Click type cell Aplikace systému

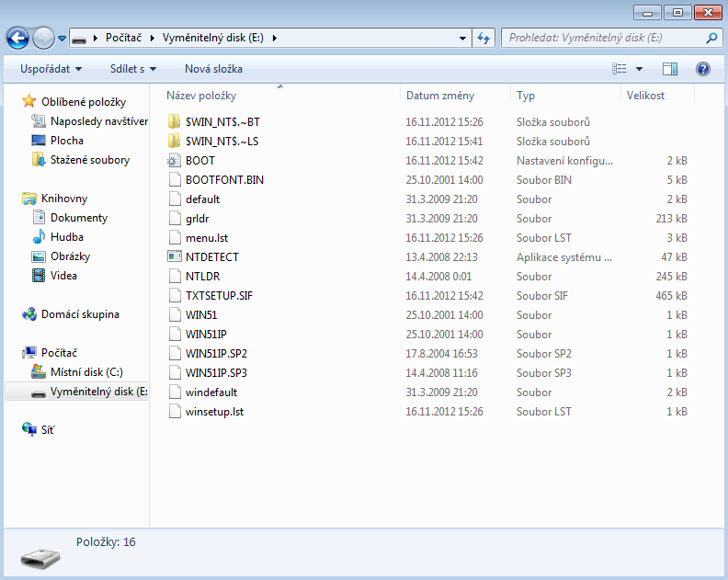click(x=564, y=257)
